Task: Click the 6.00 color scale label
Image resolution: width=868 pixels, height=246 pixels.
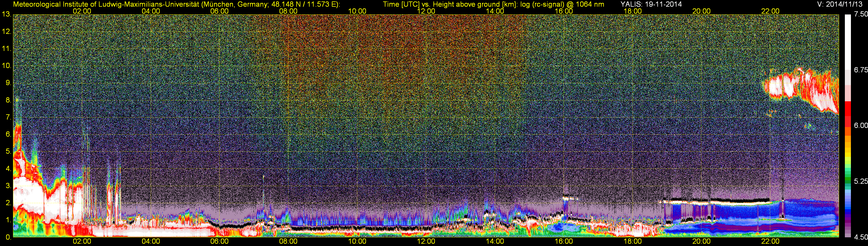Action: (860, 125)
